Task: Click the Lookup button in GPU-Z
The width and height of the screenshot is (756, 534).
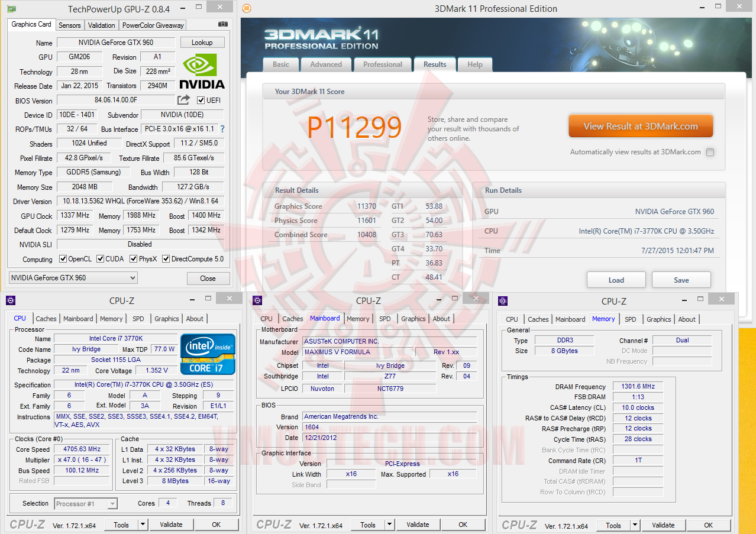Action: (x=202, y=43)
